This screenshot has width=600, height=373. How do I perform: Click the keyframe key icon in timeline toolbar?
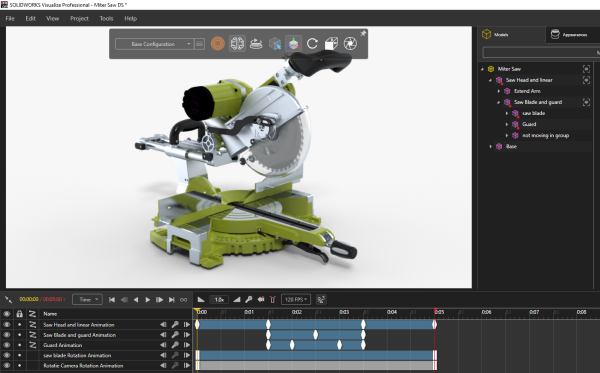point(249,300)
